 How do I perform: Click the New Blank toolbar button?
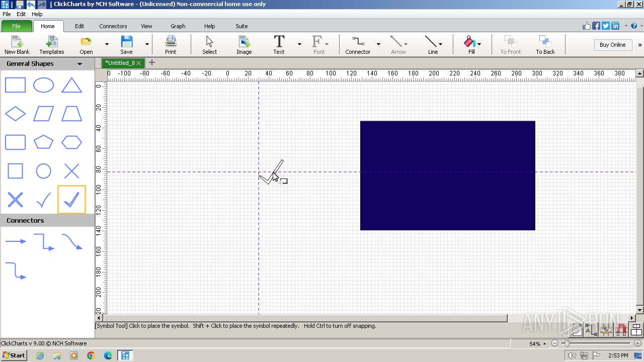(x=17, y=45)
